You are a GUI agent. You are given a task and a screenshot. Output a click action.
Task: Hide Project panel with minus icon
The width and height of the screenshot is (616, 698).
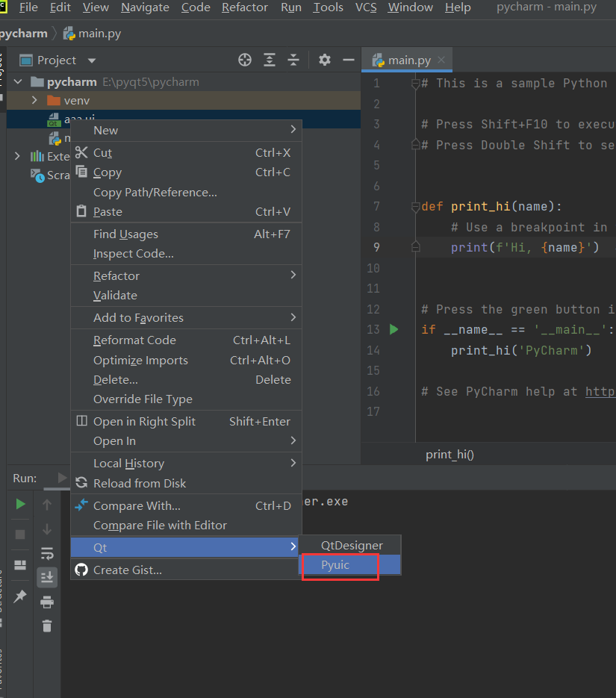[x=348, y=60]
